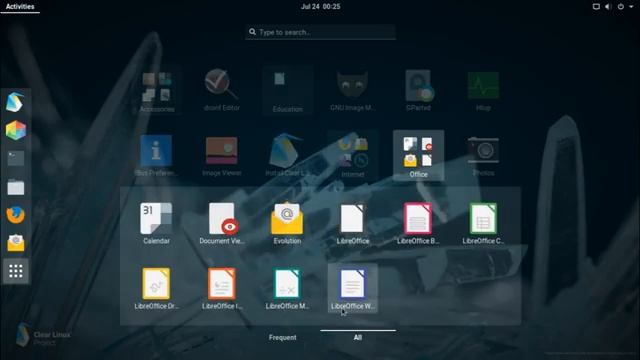Screen dimensions: 640x360
Task: Open the Education folder
Action: [287, 91]
